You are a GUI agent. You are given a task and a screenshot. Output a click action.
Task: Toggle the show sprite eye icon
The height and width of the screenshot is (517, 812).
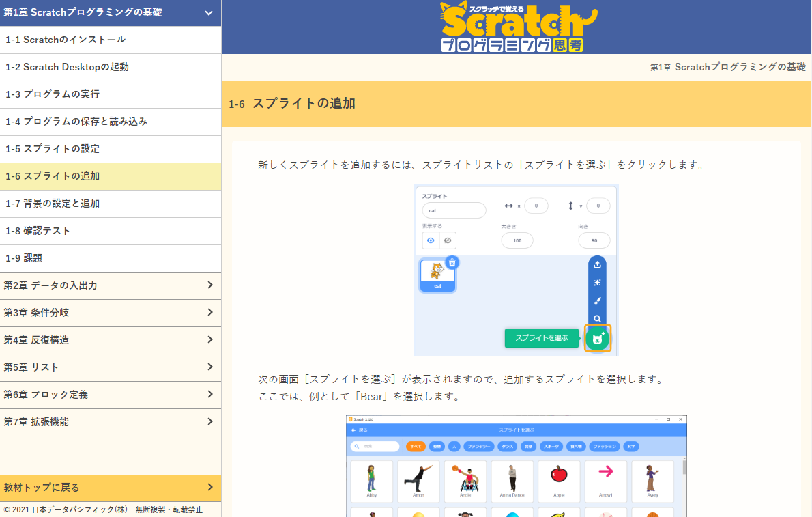[x=431, y=240]
